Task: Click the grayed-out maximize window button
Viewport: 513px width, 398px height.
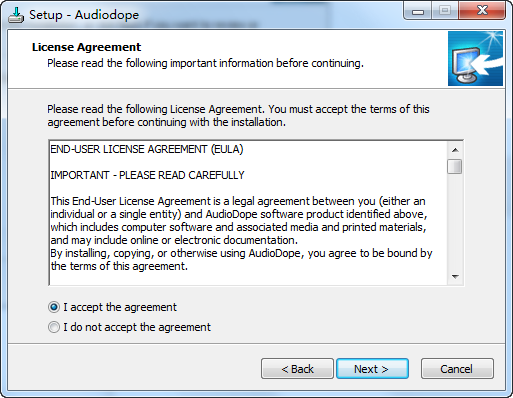Action: [445, 11]
